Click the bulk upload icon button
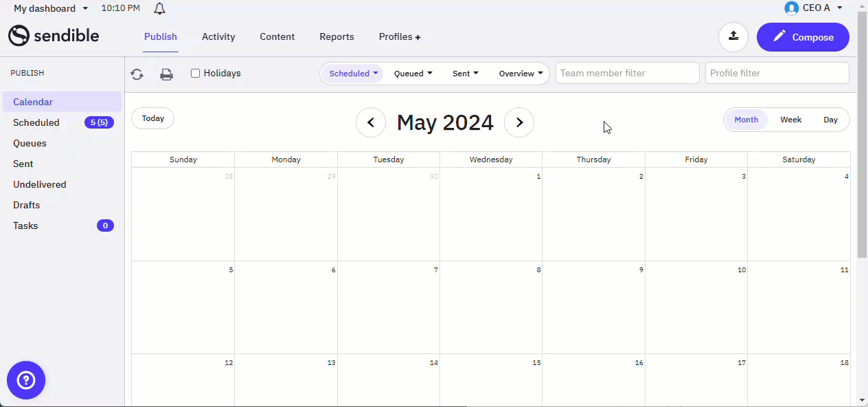The height and width of the screenshot is (407, 868). click(733, 36)
